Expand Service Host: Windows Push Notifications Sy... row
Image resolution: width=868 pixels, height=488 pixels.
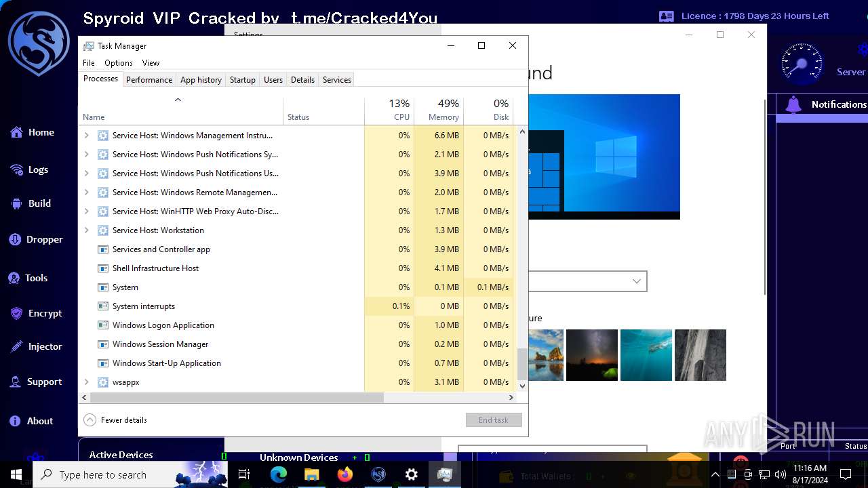pyautogui.click(x=86, y=155)
